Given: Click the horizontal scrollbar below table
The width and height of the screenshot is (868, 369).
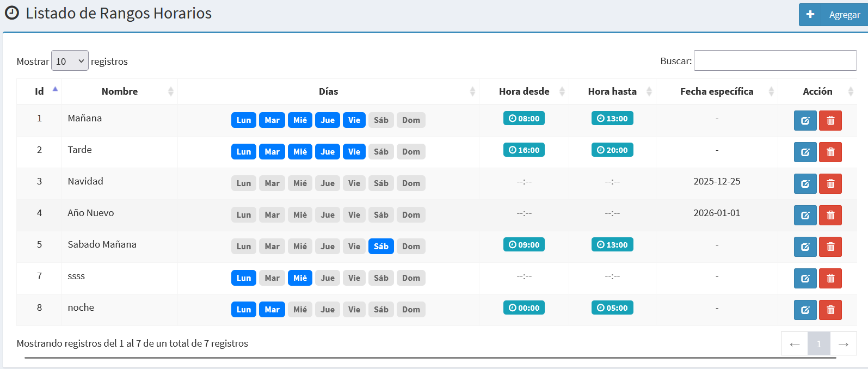Looking at the screenshot, I should point(430,358).
